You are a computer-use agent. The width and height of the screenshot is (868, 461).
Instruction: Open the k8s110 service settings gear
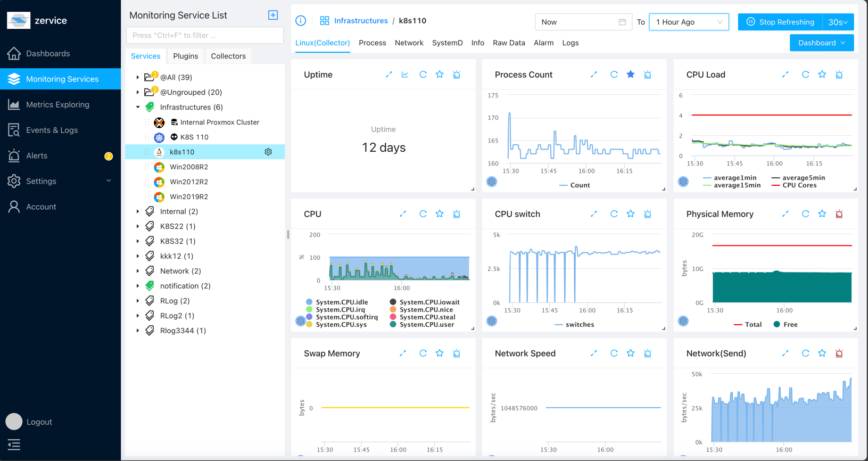point(268,152)
